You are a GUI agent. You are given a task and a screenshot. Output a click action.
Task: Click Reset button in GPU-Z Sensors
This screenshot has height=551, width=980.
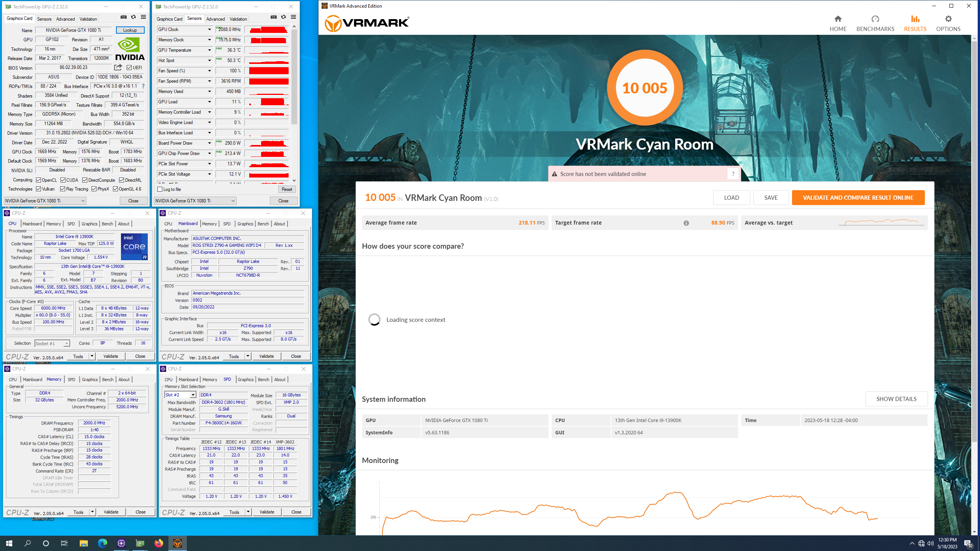coord(287,189)
